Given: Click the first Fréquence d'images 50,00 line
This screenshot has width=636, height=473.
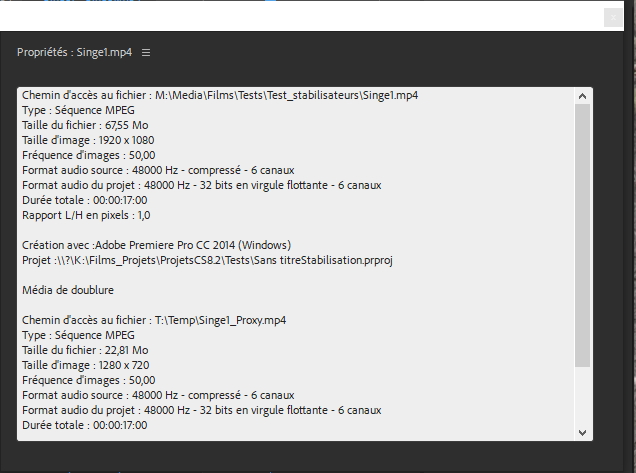Looking at the screenshot, I should 88,155.
